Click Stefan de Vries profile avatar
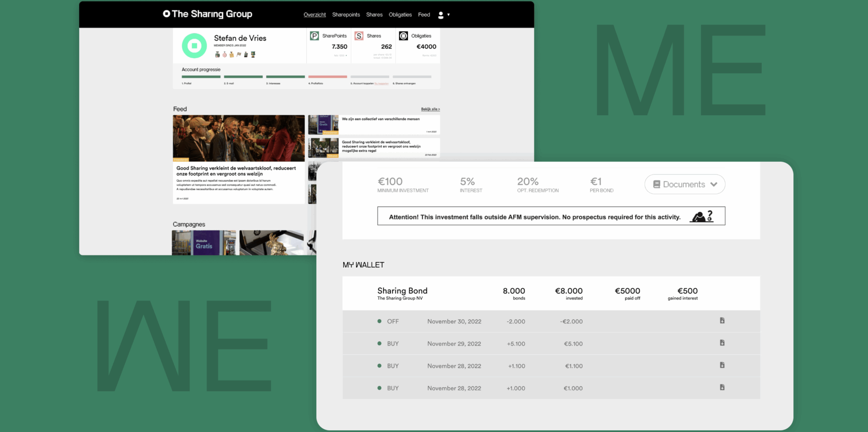The height and width of the screenshot is (432, 868). click(x=194, y=46)
